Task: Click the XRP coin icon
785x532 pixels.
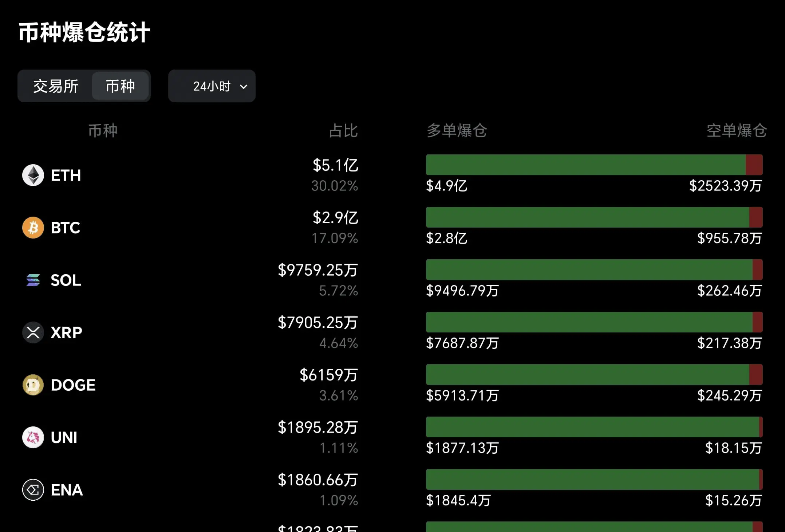Action: coord(33,332)
